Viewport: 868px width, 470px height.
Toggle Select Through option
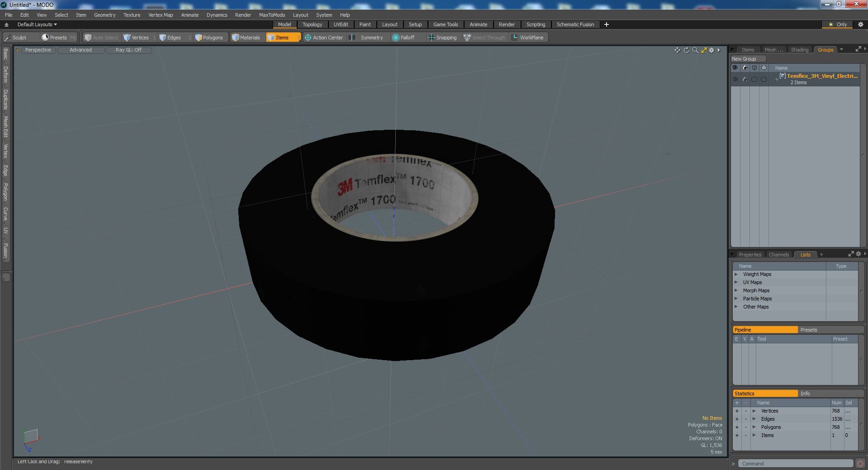pos(484,38)
